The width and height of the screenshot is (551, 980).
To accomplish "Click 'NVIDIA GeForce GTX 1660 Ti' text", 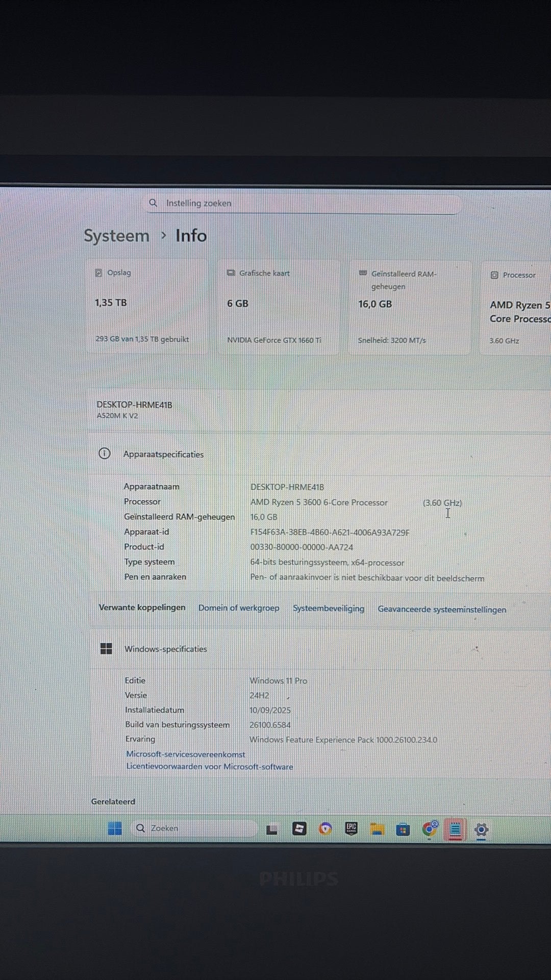I will click(x=274, y=340).
